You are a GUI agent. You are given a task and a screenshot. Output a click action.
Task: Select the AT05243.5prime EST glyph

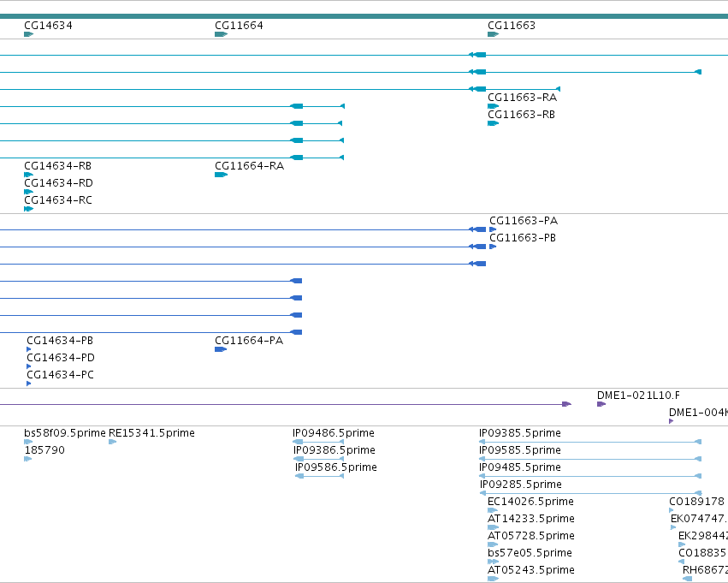coord(493,579)
